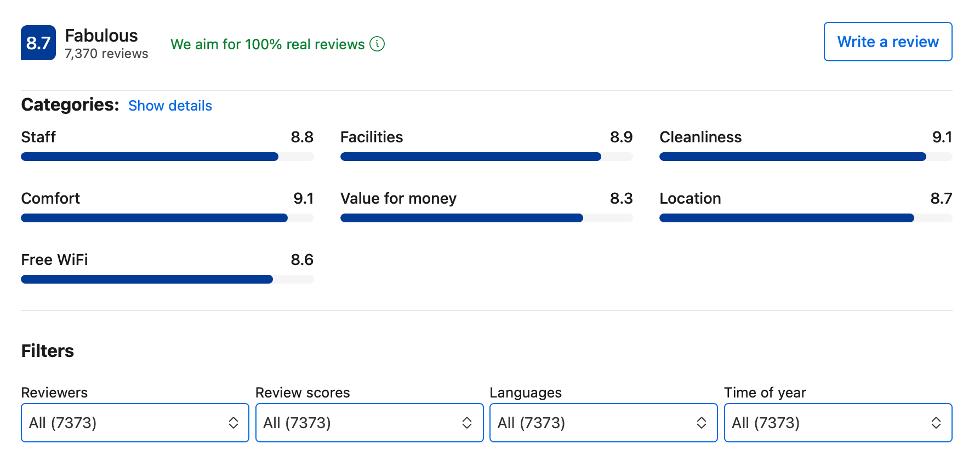
Task: Click the Staff rating bar
Action: click(x=167, y=157)
